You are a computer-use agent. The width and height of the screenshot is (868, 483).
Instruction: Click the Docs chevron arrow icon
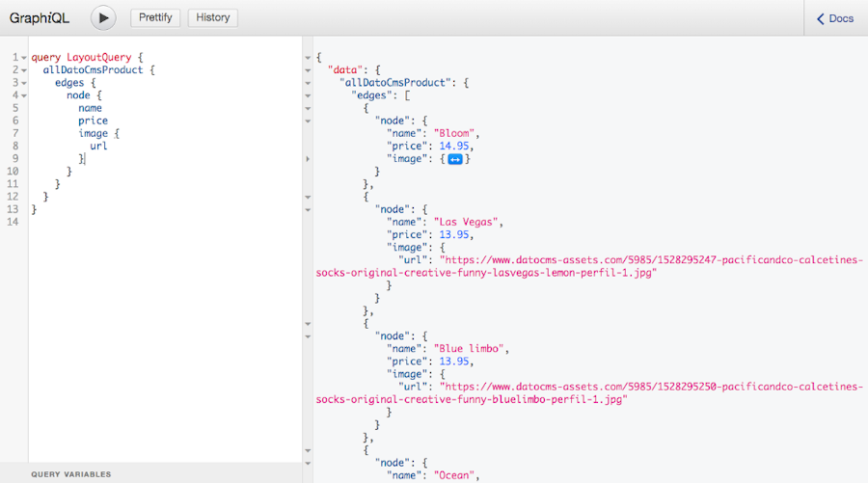coord(821,18)
